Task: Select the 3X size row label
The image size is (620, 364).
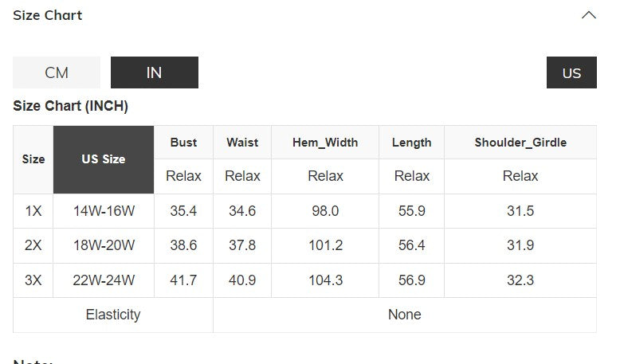Action: [33, 280]
